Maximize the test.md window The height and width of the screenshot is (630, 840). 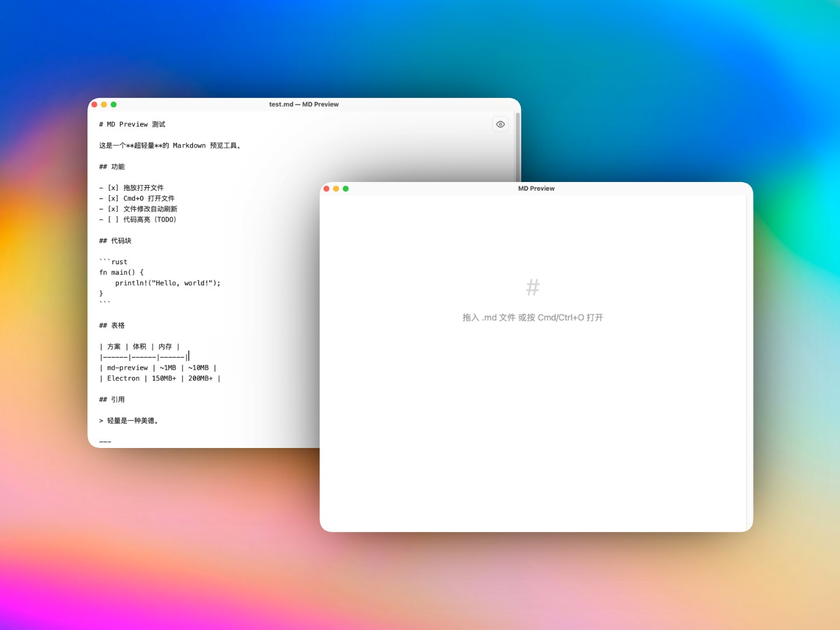(114, 104)
